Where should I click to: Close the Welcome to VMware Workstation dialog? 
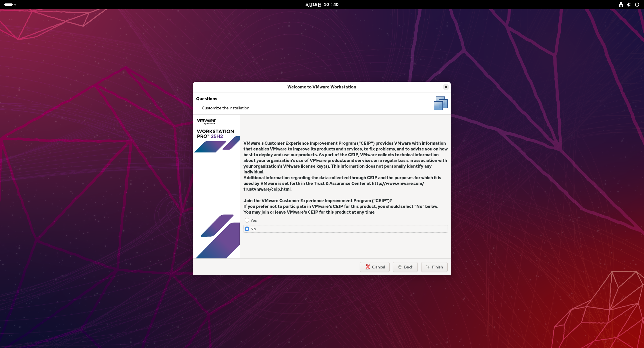[446, 87]
